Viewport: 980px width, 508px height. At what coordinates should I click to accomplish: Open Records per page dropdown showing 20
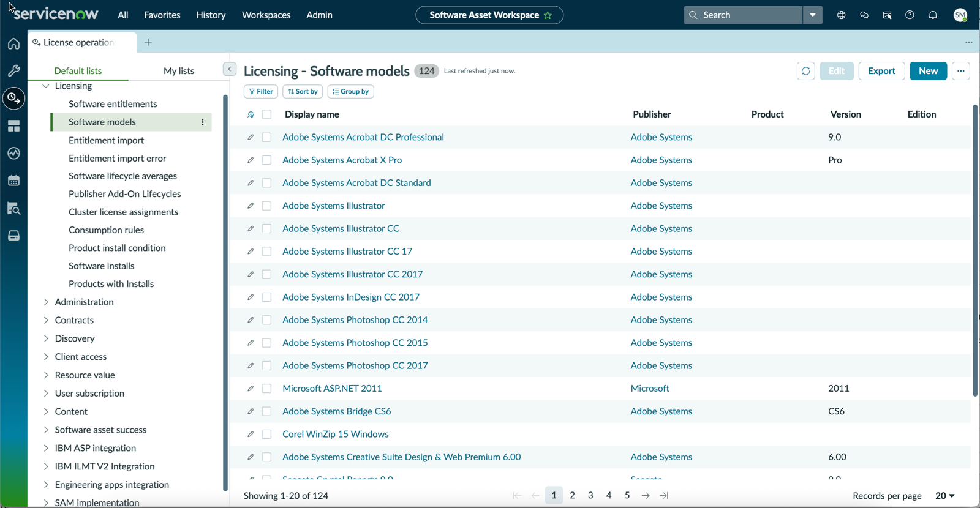coord(945,496)
